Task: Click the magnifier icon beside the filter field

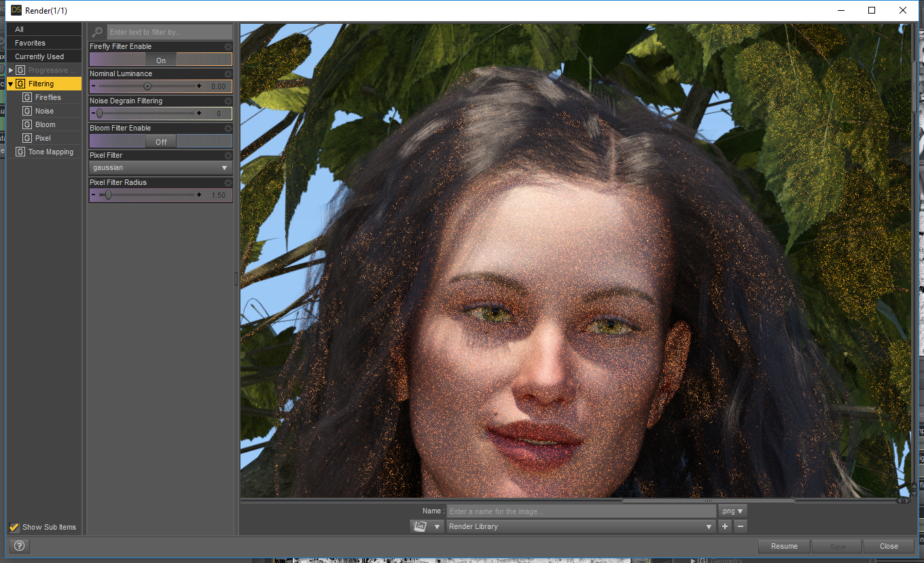Action: 98,32
